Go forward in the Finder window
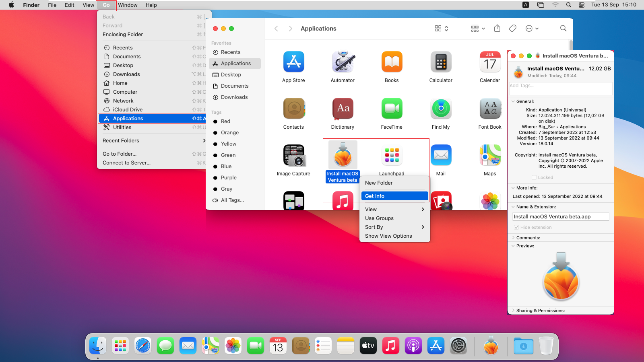The height and width of the screenshot is (362, 644). point(290,28)
